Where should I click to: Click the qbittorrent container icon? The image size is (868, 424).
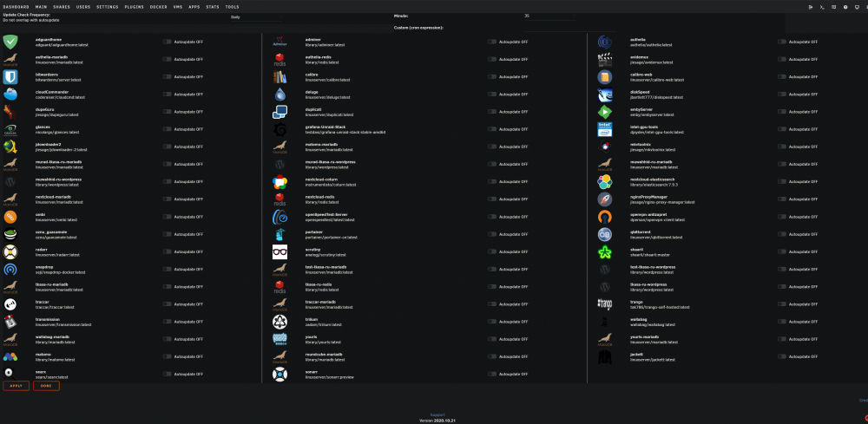point(604,234)
